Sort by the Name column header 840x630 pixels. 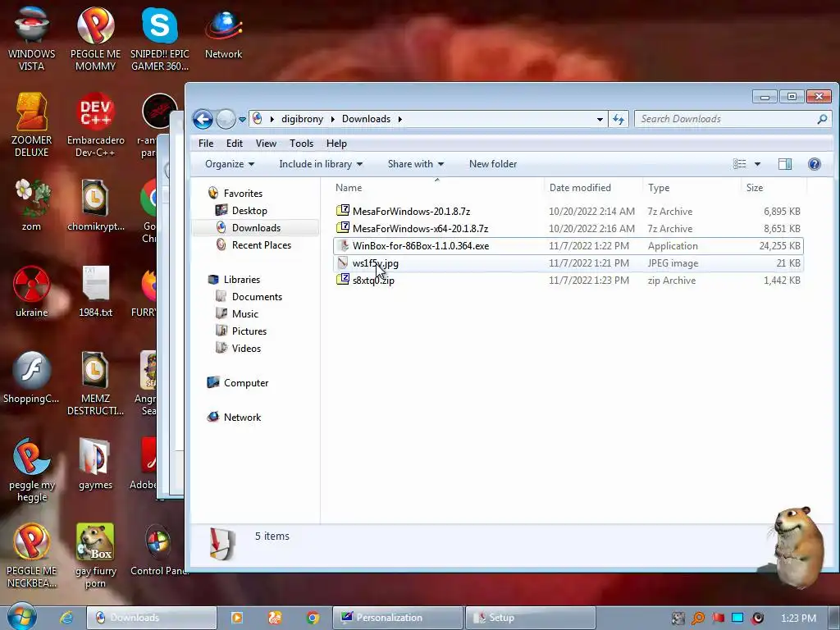coord(437,188)
